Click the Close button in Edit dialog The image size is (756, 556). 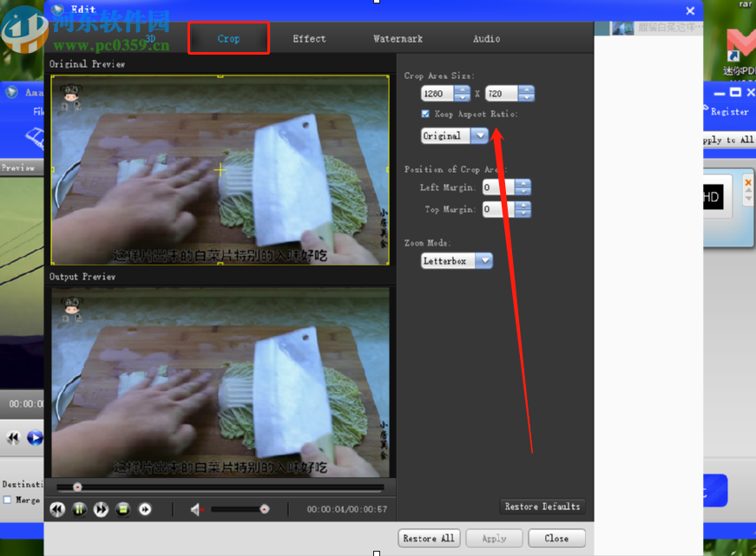[557, 538]
